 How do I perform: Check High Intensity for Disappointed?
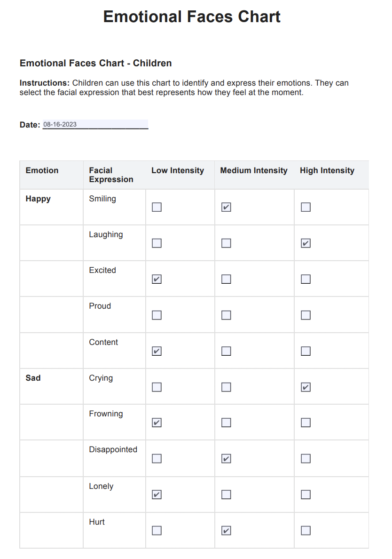306,459
